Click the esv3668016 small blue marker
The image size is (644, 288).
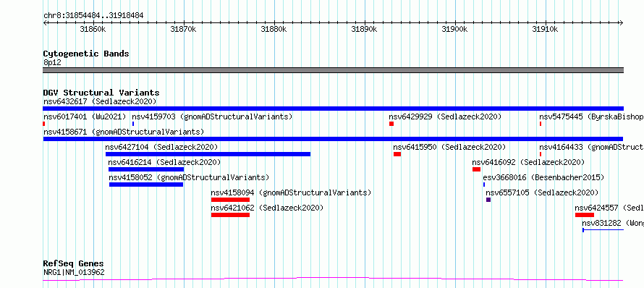pyautogui.click(x=484, y=185)
